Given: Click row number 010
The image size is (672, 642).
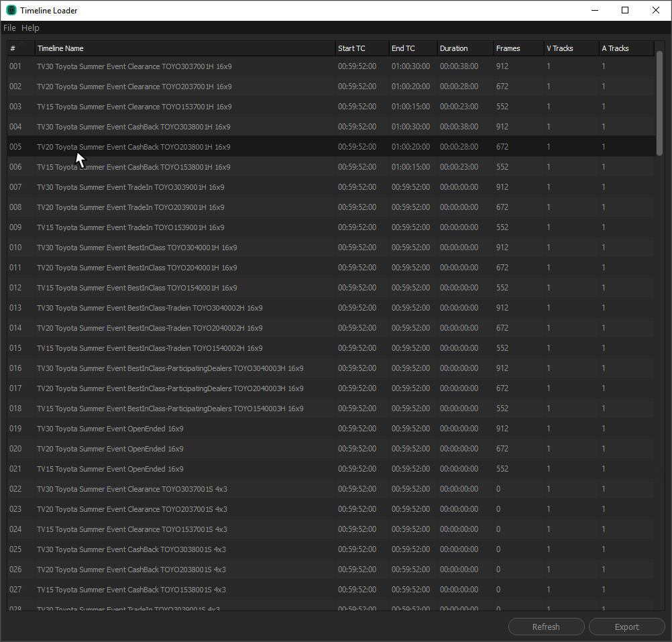Looking at the screenshot, I should coord(15,248).
